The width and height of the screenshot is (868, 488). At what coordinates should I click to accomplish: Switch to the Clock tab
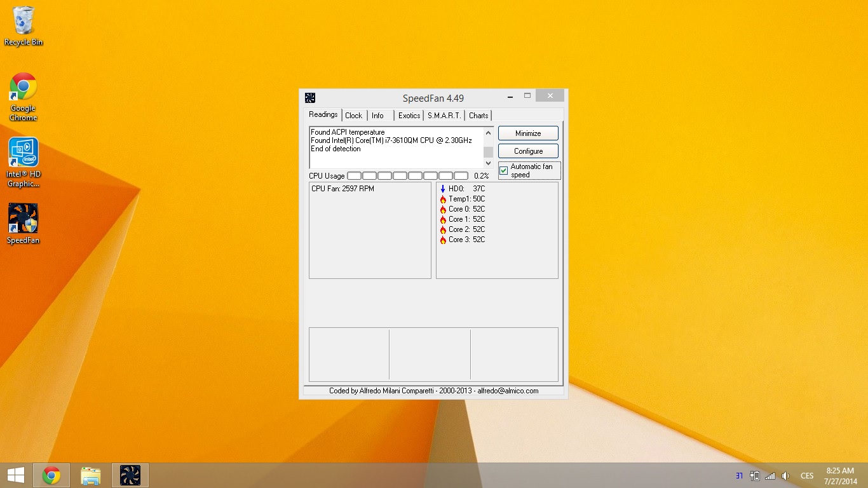353,116
